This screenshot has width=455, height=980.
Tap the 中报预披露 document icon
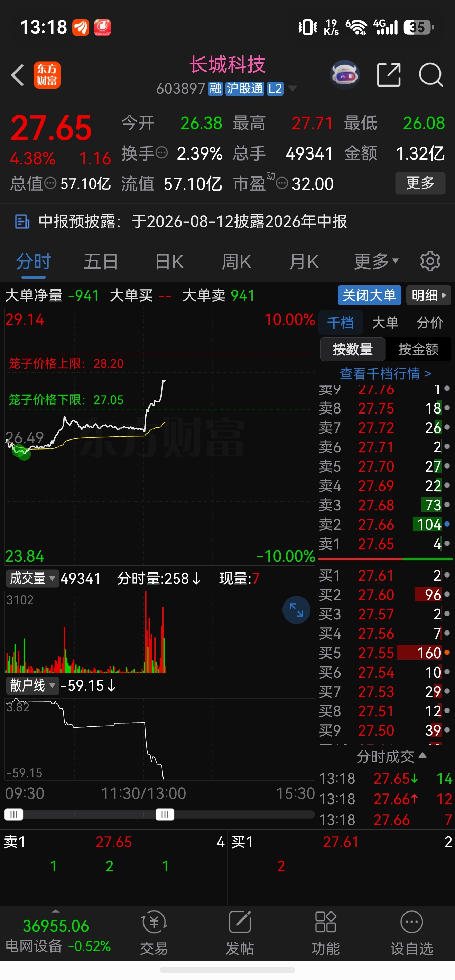(22, 221)
